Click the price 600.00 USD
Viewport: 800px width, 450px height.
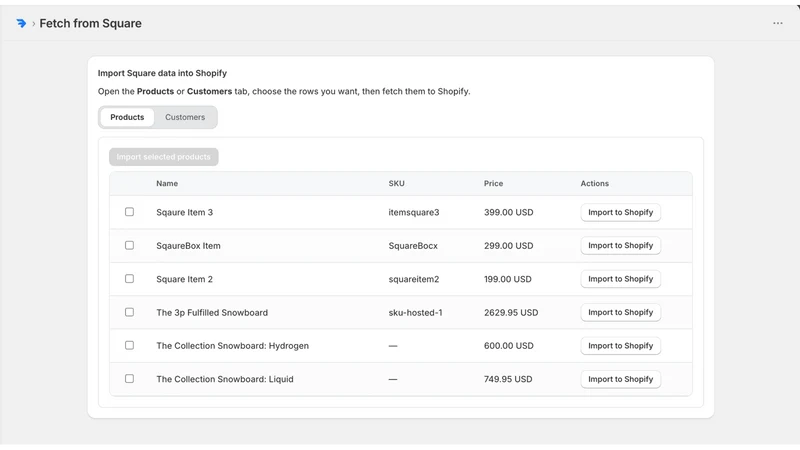coord(509,346)
